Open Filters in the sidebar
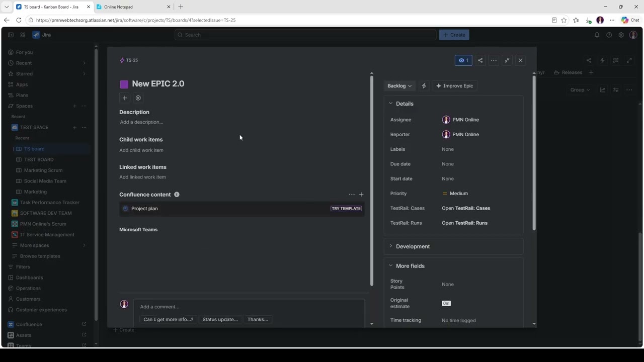The height and width of the screenshot is (362, 644). pyautogui.click(x=23, y=267)
